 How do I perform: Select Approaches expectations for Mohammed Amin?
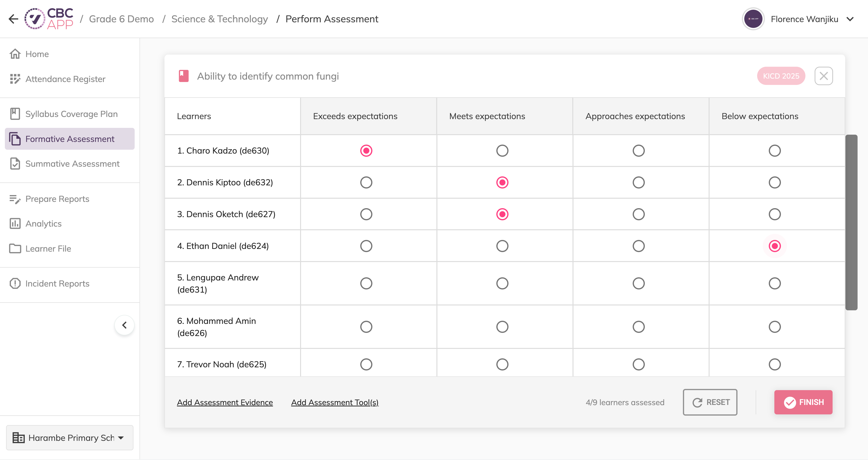(639, 327)
